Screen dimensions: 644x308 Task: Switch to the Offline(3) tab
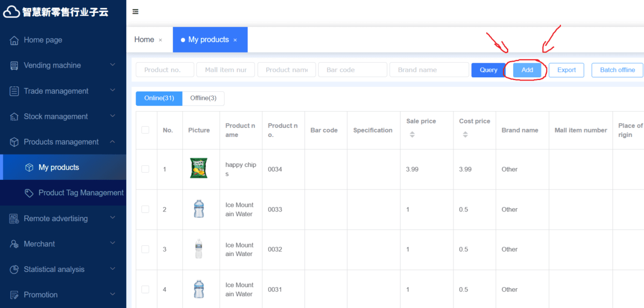pos(203,98)
